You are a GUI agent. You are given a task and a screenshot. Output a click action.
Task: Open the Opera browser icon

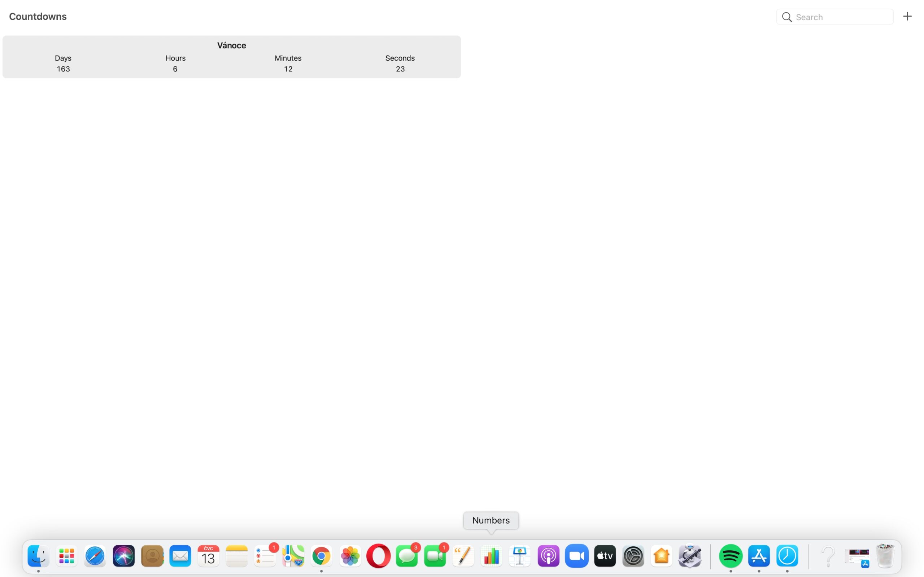point(378,556)
